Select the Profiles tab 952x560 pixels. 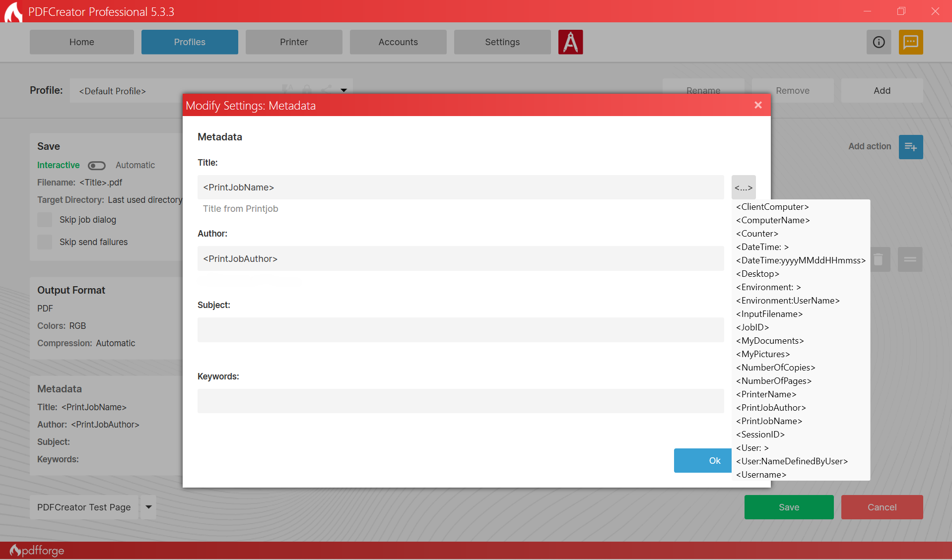pyautogui.click(x=190, y=42)
